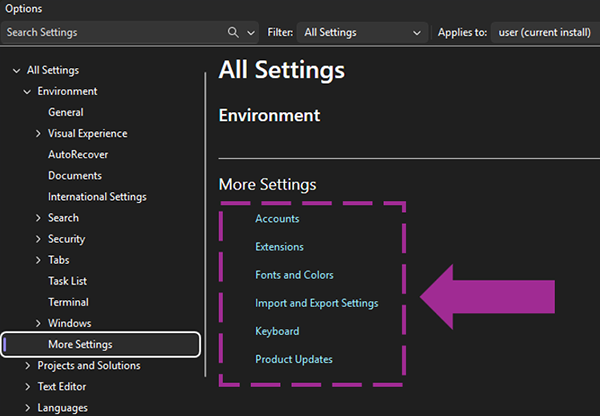Select the General settings item

pyautogui.click(x=65, y=113)
